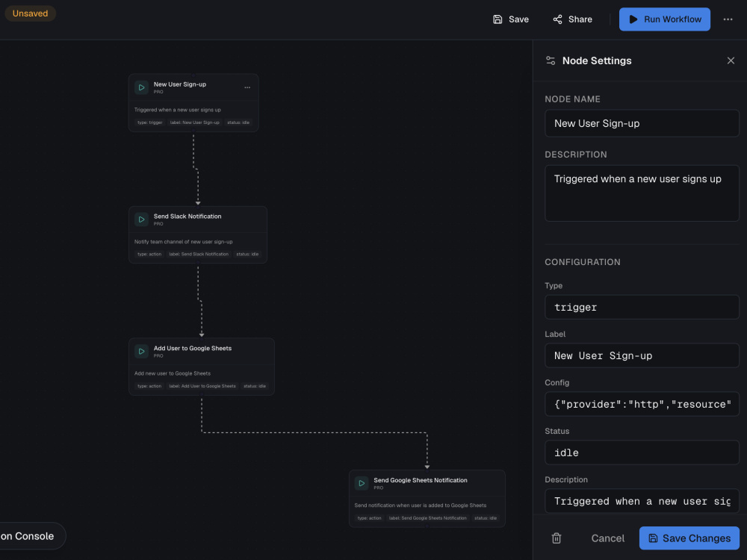The width and height of the screenshot is (747, 560).
Task: Select the Send Slack Notification node title
Action: click(187, 217)
